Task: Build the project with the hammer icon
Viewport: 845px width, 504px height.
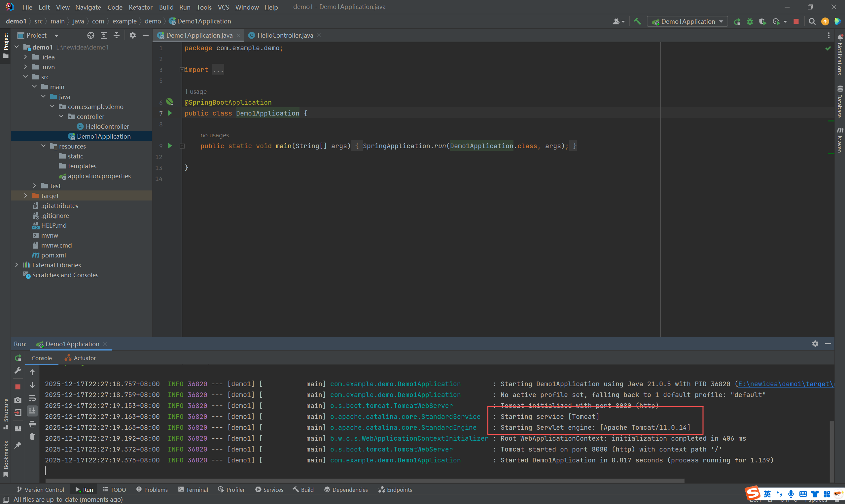Action: point(637,21)
